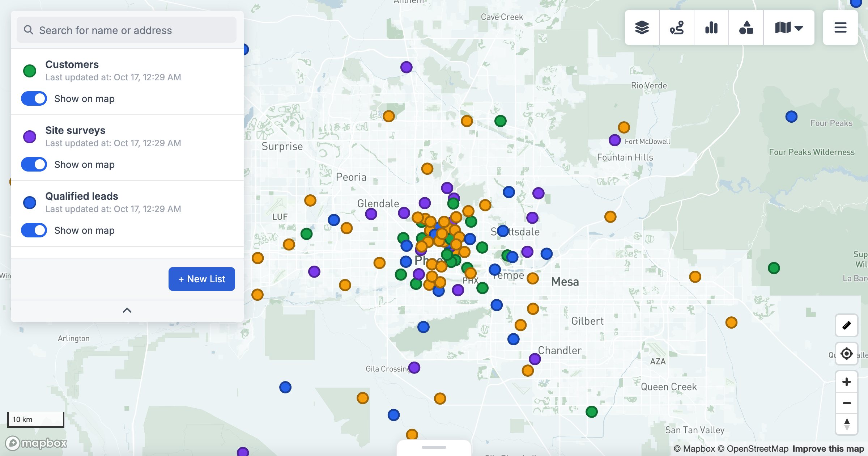
Task: Click the green Customers color dot
Action: tap(30, 71)
